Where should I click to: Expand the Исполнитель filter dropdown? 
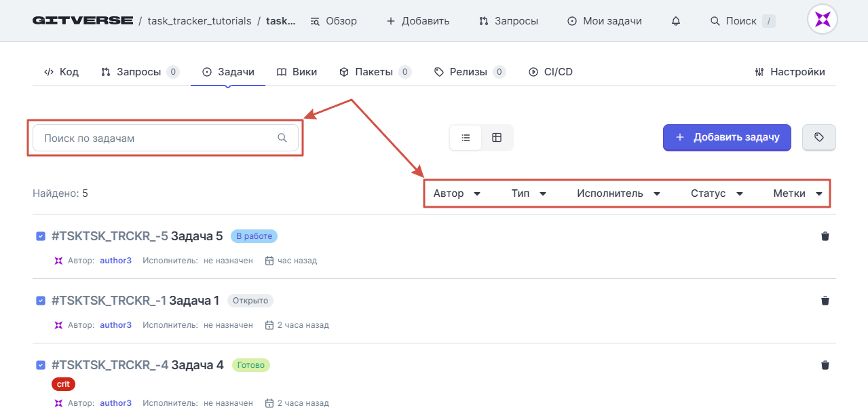[618, 193]
